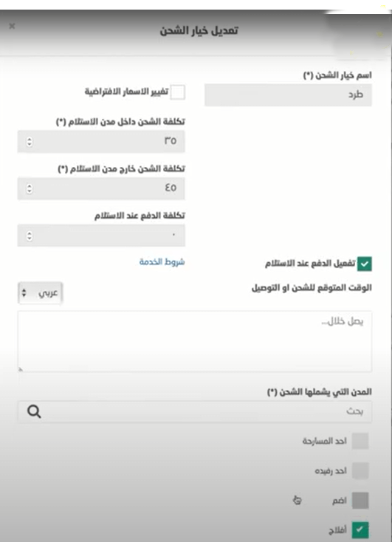Open the شروط الخدمة link
Image resolution: width=392 pixels, height=542 pixels.
tap(162, 261)
